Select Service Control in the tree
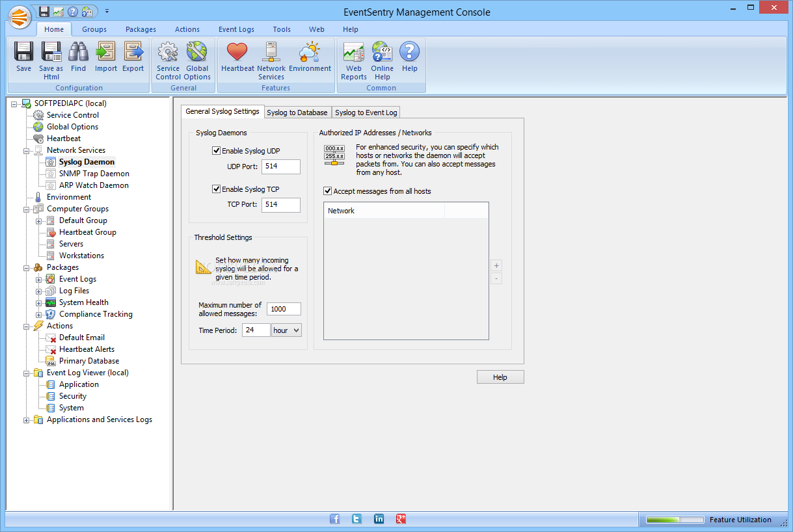Screen dimensions: 793x532 coord(73,115)
